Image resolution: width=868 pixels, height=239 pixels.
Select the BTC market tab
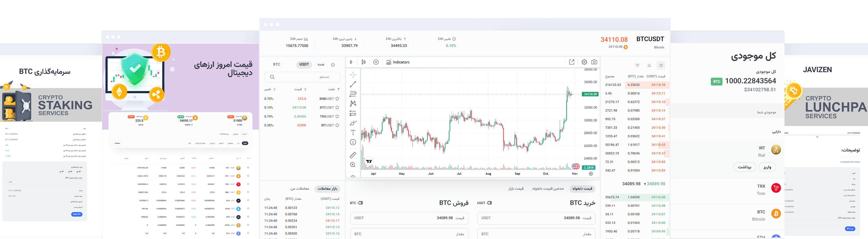pyautogui.click(x=277, y=64)
